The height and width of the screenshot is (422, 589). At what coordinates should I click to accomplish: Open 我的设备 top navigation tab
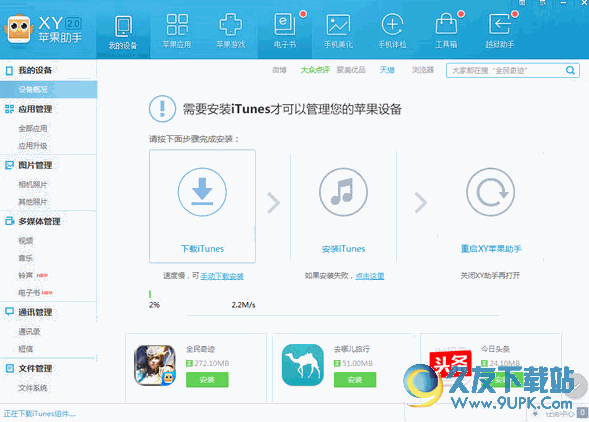123,32
